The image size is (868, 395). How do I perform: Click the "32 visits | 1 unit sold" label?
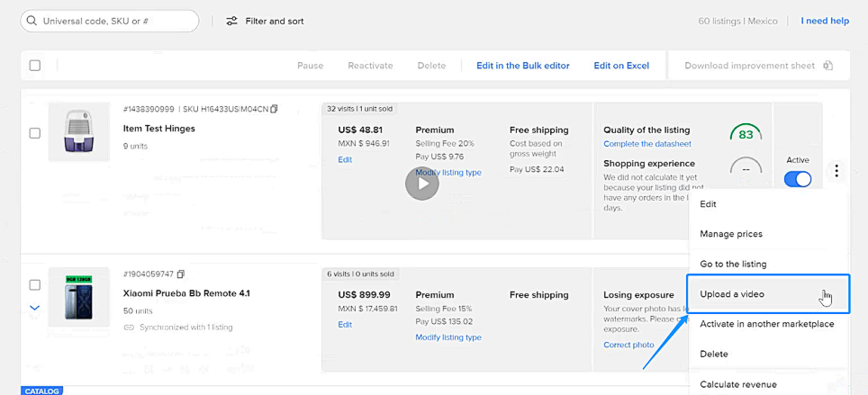[x=359, y=109]
